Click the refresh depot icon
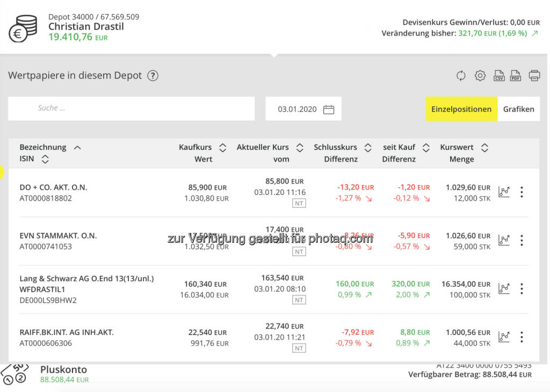The width and height of the screenshot is (550, 392). coord(461,76)
